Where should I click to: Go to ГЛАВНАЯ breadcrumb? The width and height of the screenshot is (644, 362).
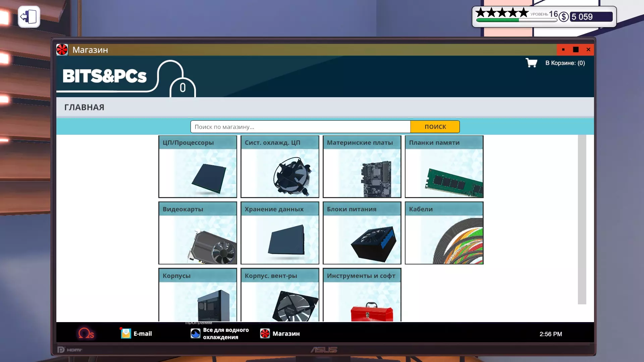[x=84, y=107]
